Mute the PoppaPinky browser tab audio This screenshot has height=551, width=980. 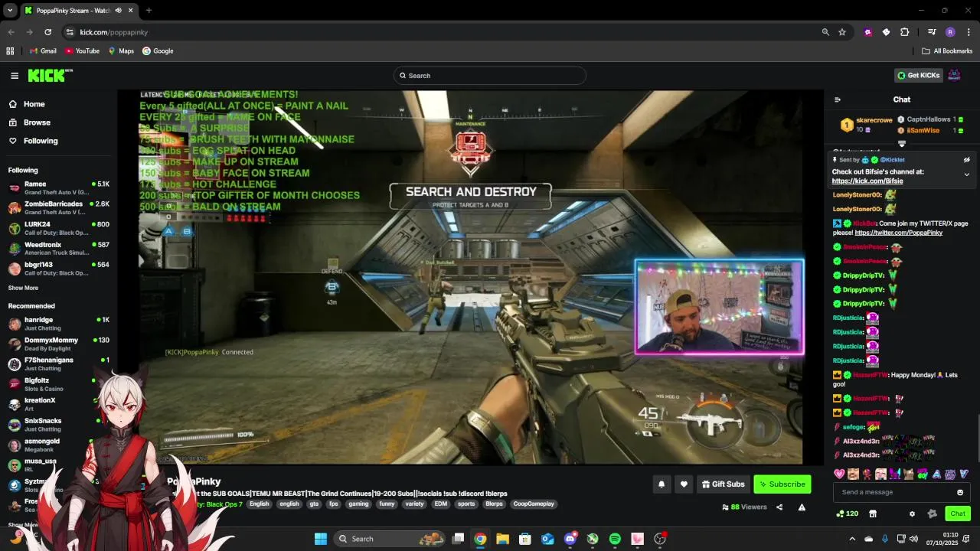point(118,11)
